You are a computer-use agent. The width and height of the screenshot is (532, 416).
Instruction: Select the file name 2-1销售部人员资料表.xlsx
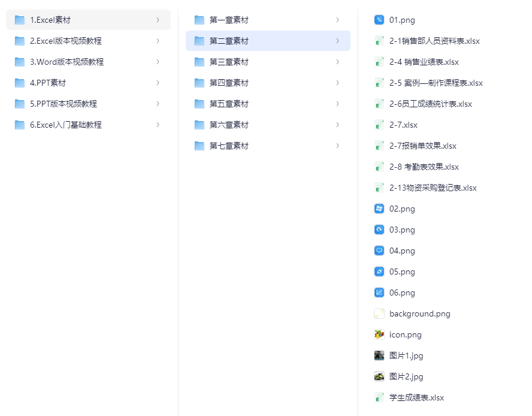click(x=434, y=41)
